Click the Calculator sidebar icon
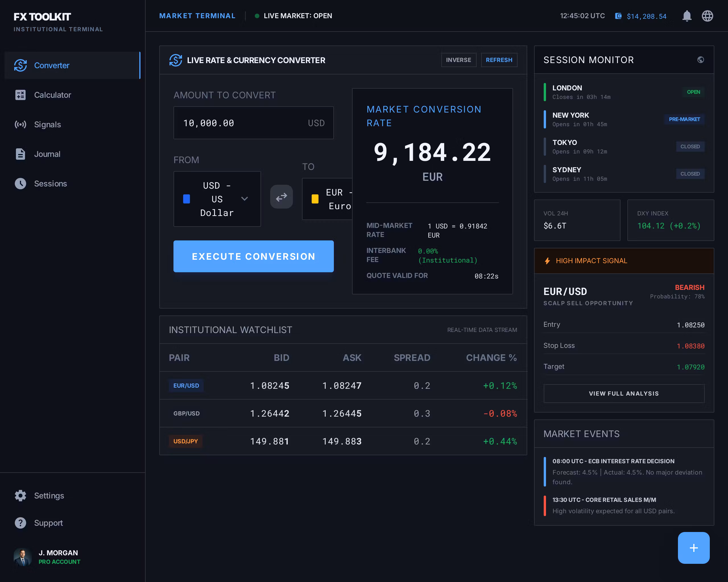 20,95
